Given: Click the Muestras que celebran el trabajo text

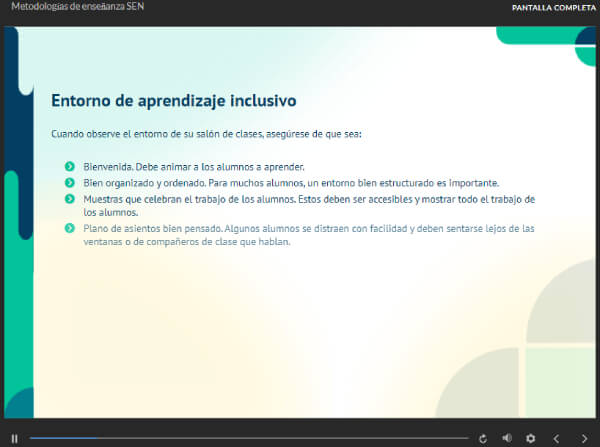Looking at the screenshot, I should click(x=309, y=206).
